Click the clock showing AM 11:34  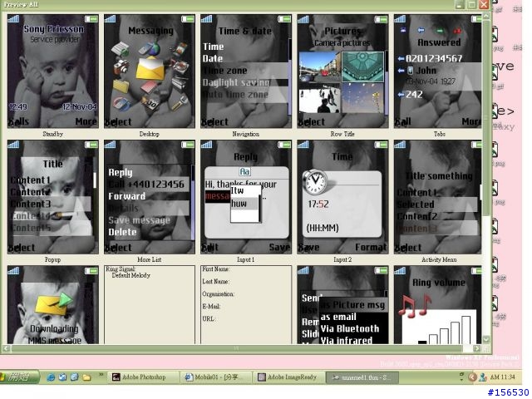click(502, 377)
